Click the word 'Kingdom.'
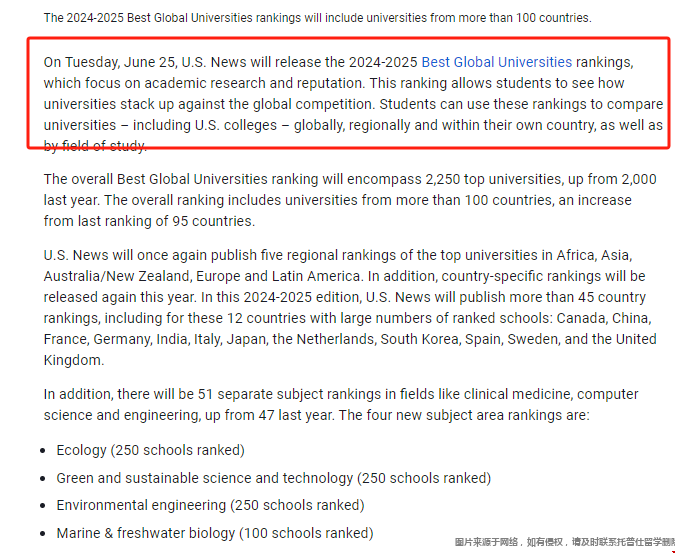This screenshot has width=675, height=553. (x=74, y=360)
